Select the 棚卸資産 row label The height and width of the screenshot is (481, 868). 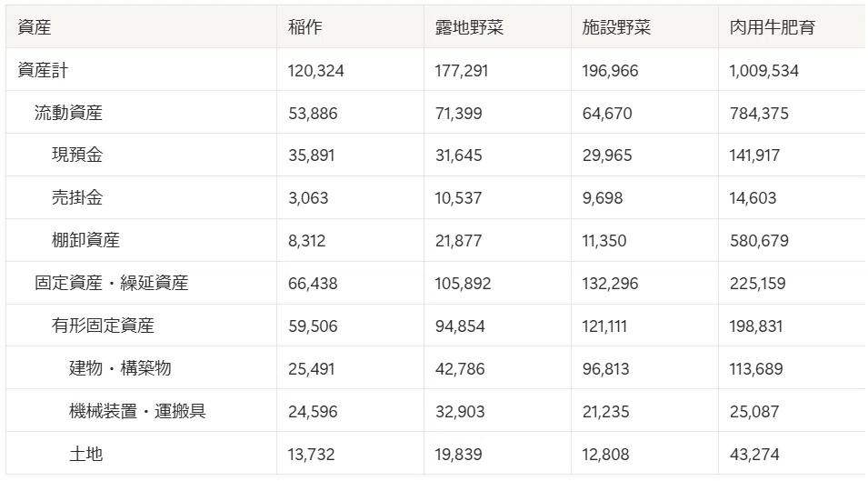85,240
